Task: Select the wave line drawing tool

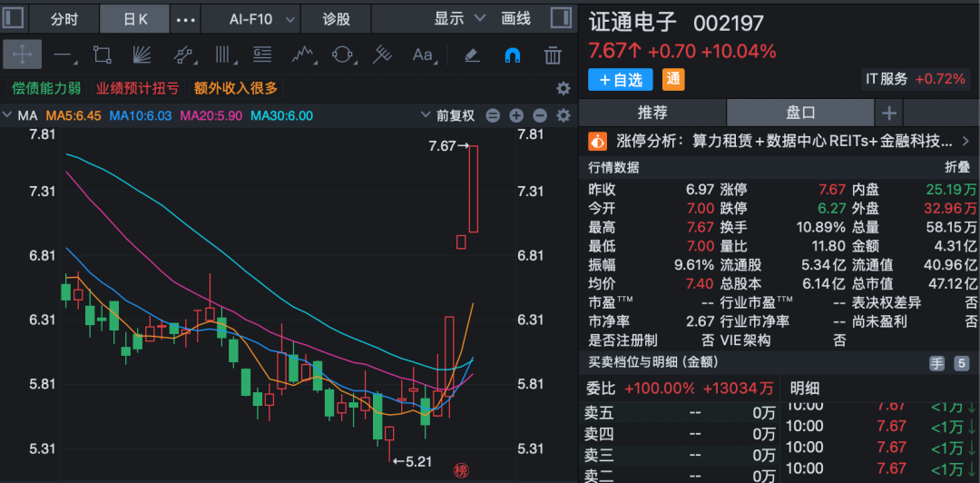Action: 302,55
